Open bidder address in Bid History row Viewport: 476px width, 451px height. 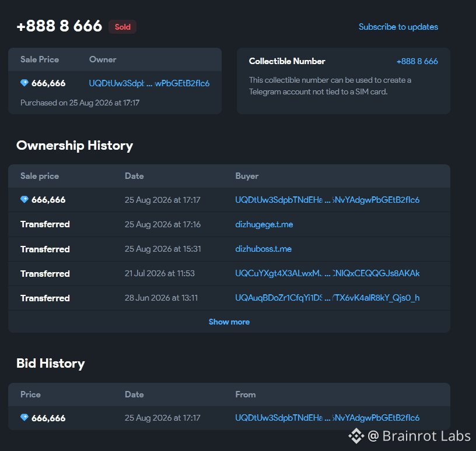pos(327,418)
